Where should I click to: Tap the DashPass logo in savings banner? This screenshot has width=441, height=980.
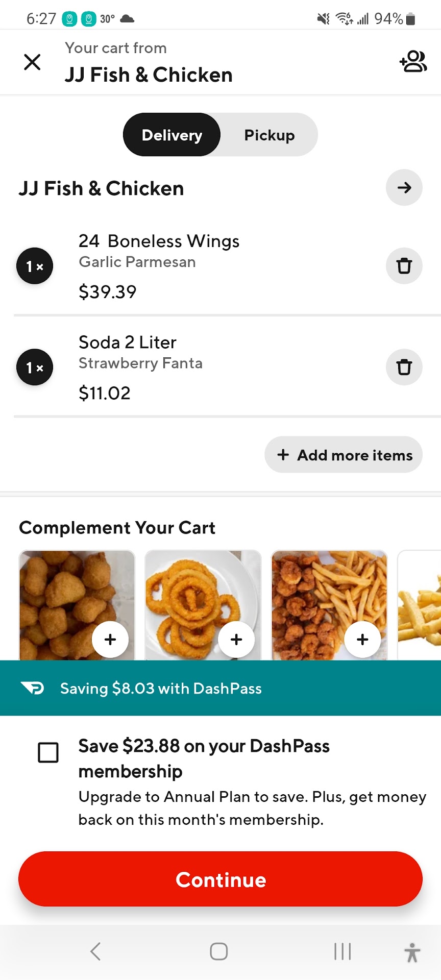pos(33,688)
